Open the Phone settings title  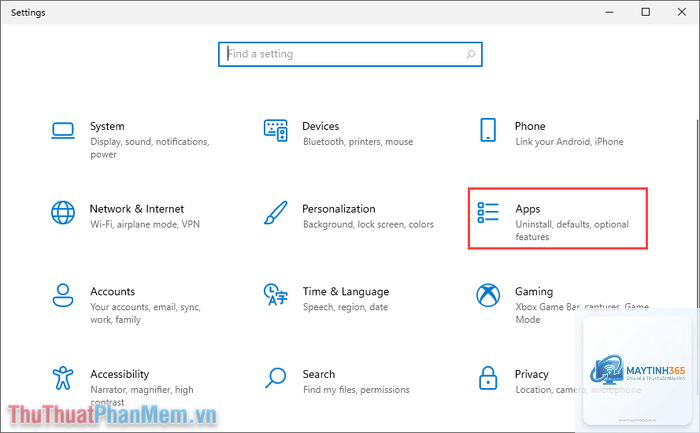(x=530, y=126)
